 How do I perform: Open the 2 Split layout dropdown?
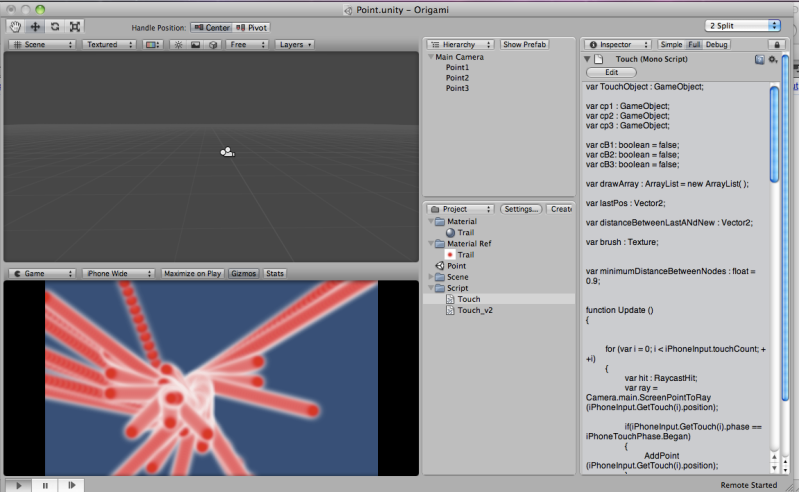pos(743,25)
